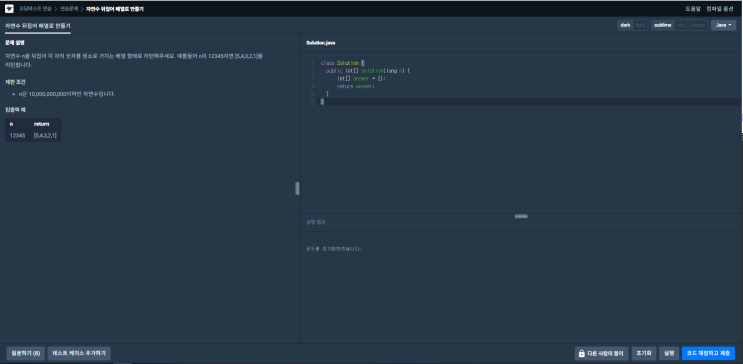Click the 질문하기 (8) button

click(x=25, y=353)
